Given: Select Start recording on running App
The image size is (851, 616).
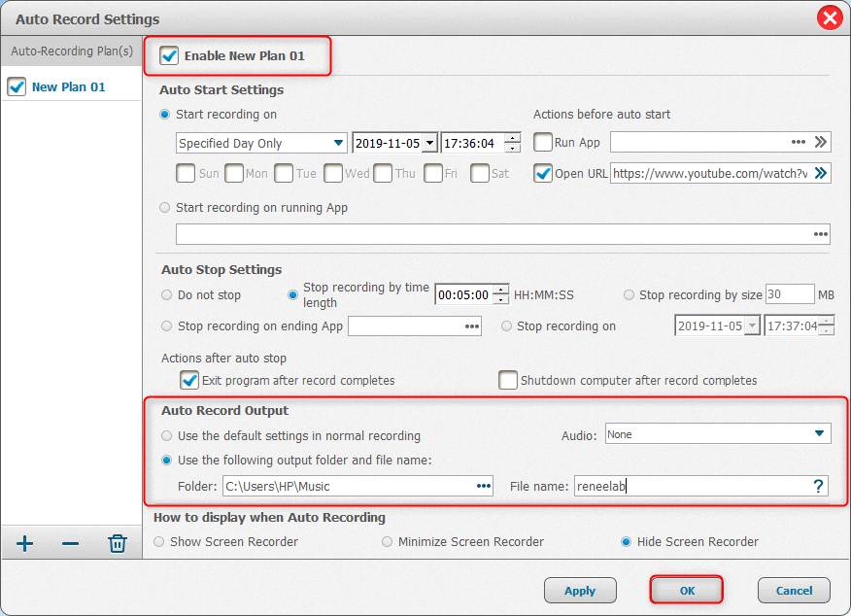Looking at the screenshot, I should [x=165, y=208].
